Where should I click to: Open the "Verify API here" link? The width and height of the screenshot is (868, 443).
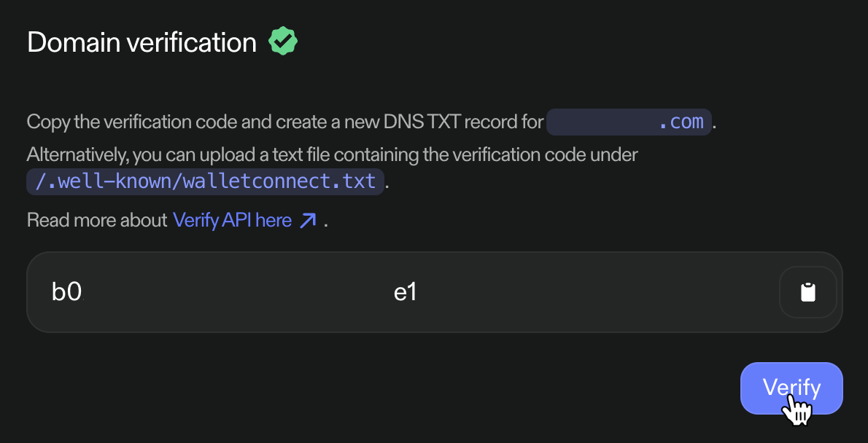point(232,220)
